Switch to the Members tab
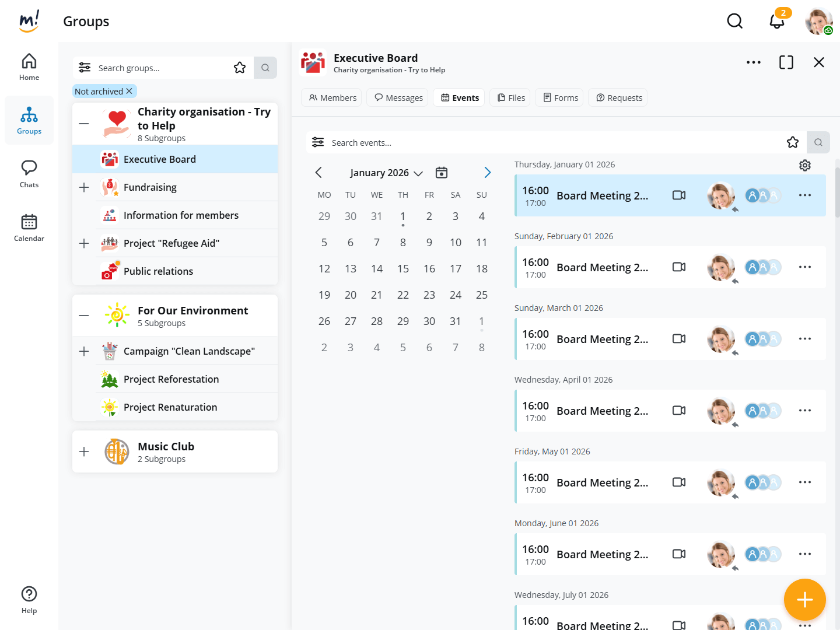 pos(332,98)
